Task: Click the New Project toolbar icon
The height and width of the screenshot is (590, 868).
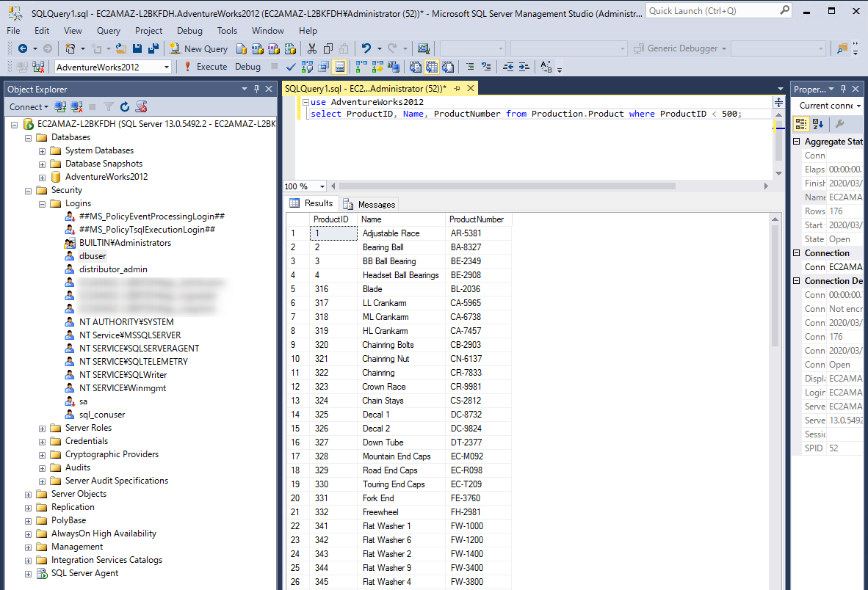Action: coord(70,48)
